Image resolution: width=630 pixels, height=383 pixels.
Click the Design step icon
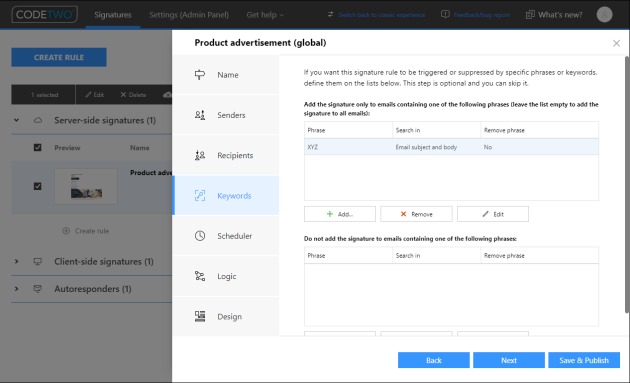[200, 316]
